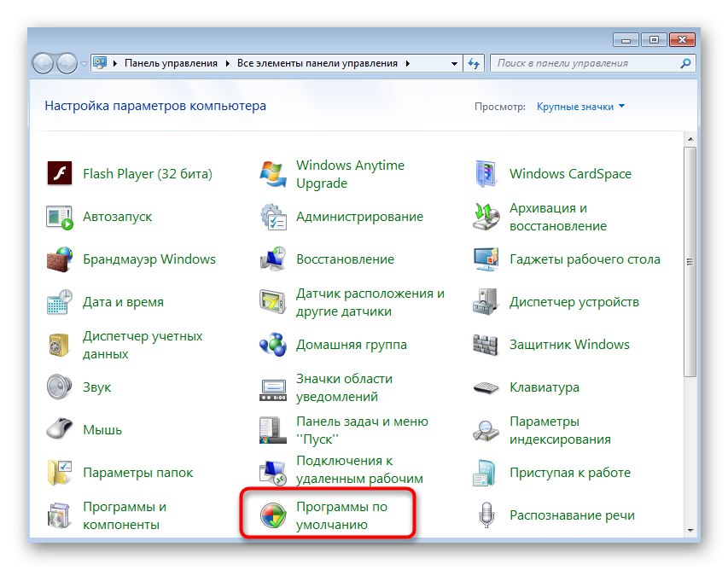The width and height of the screenshot is (728, 570).
Task: Open the Домашняя группа text link
Action: (352, 345)
